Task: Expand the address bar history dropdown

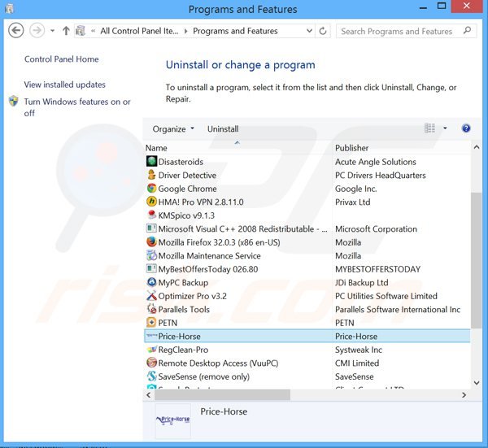Action: point(309,31)
